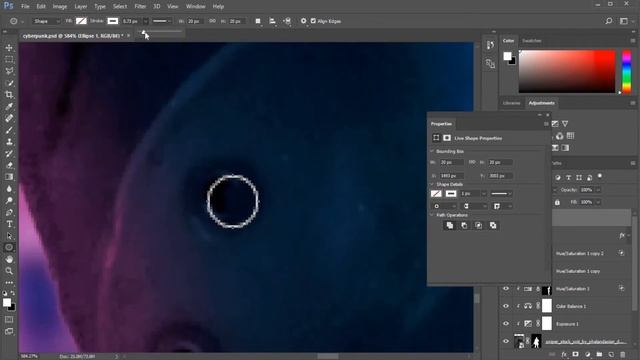
Task: Select the Rectangular Marquee tool
Action: point(9,60)
